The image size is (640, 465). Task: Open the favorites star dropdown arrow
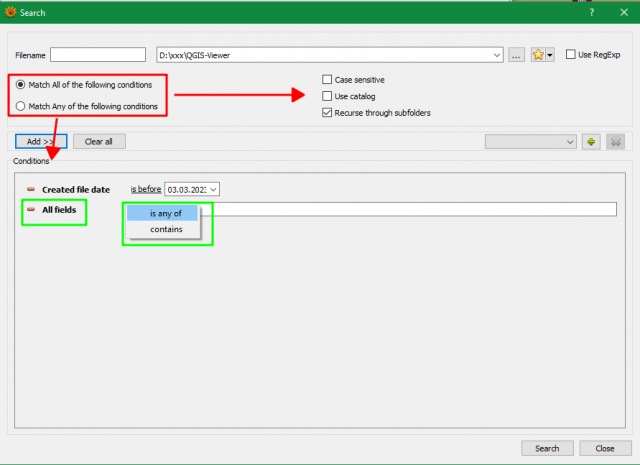tap(550, 55)
